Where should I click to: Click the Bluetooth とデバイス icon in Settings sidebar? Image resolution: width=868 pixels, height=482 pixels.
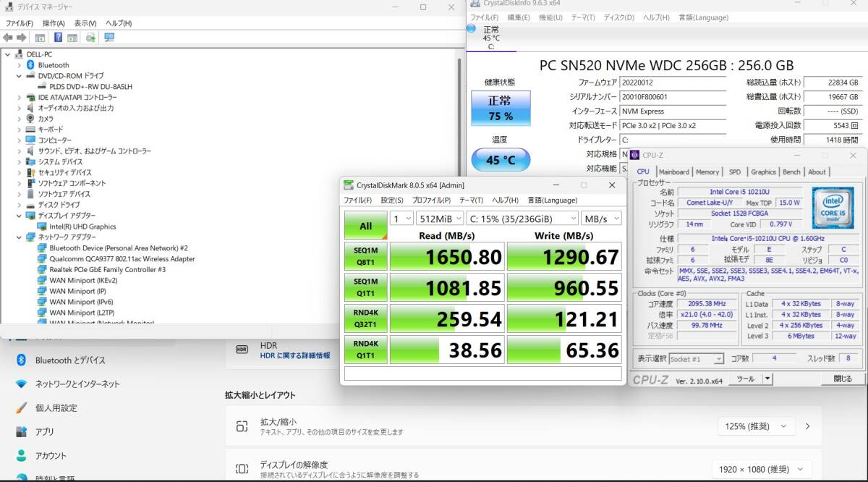[x=22, y=360]
